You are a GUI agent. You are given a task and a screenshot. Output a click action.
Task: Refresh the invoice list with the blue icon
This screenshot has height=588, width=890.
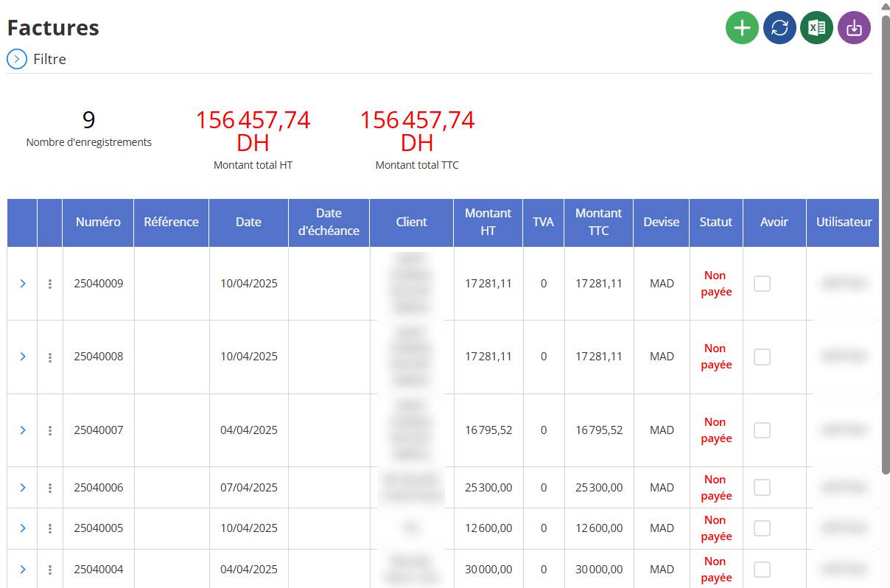click(x=779, y=28)
